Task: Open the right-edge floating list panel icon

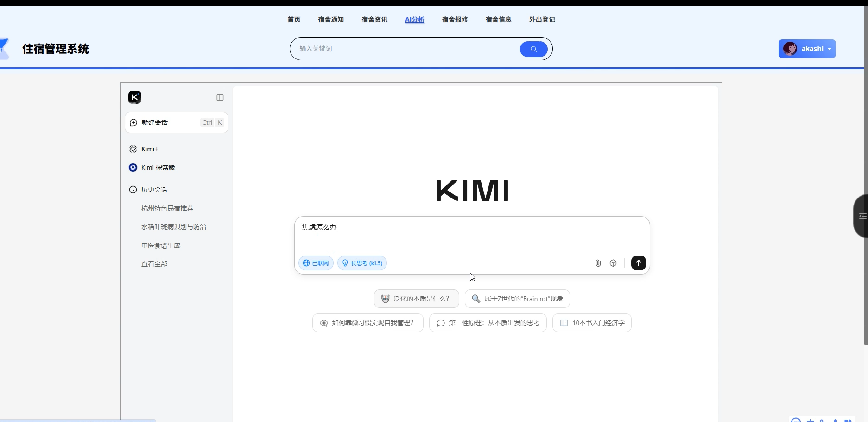Action: [x=862, y=216]
